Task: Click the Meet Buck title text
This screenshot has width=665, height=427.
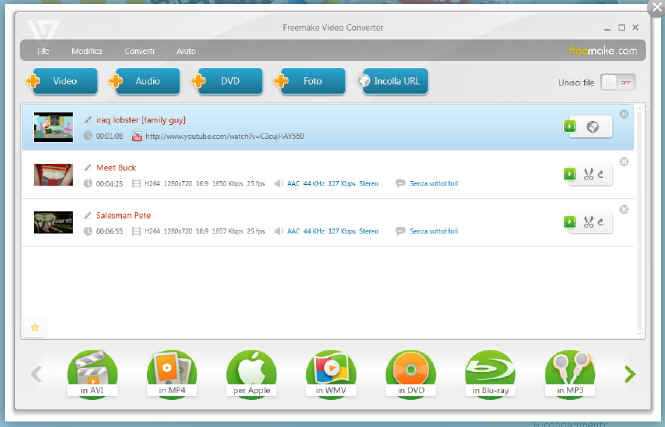Action: [116, 168]
